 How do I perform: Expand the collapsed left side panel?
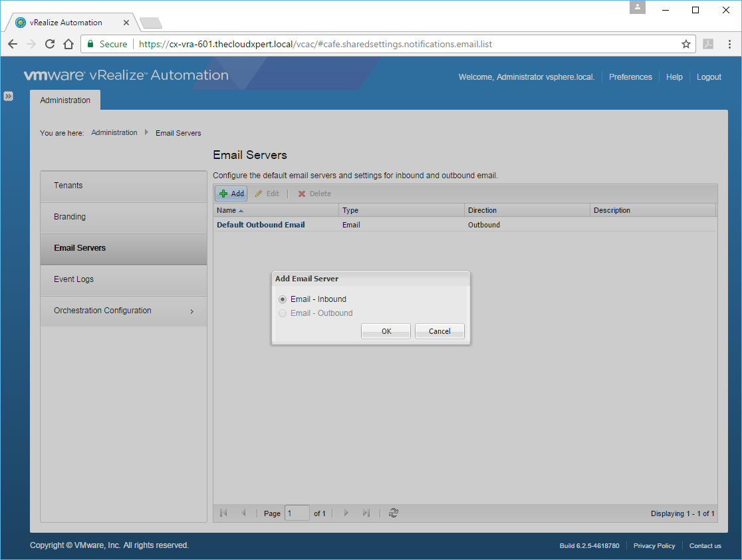click(x=8, y=96)
